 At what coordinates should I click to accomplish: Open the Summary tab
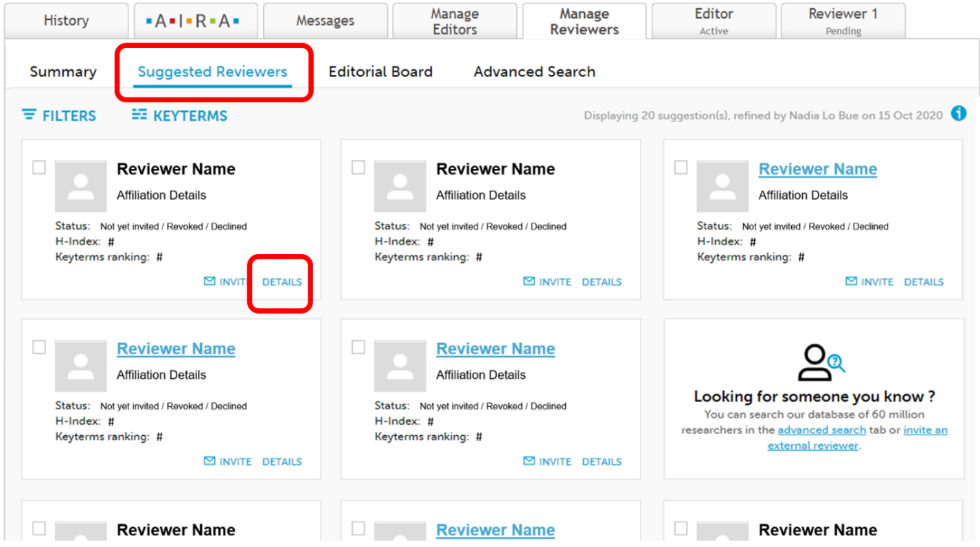pos(62,71)
